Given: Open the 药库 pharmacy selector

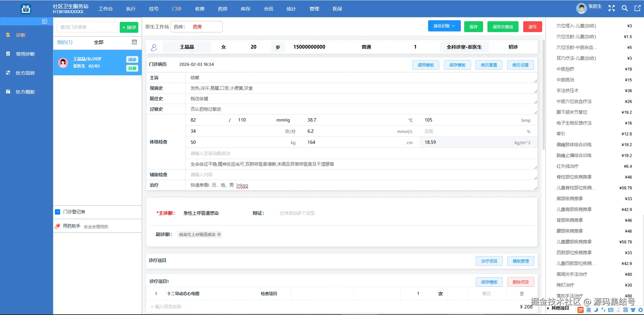Looking at the screenshot, I should tap(197, 27).
